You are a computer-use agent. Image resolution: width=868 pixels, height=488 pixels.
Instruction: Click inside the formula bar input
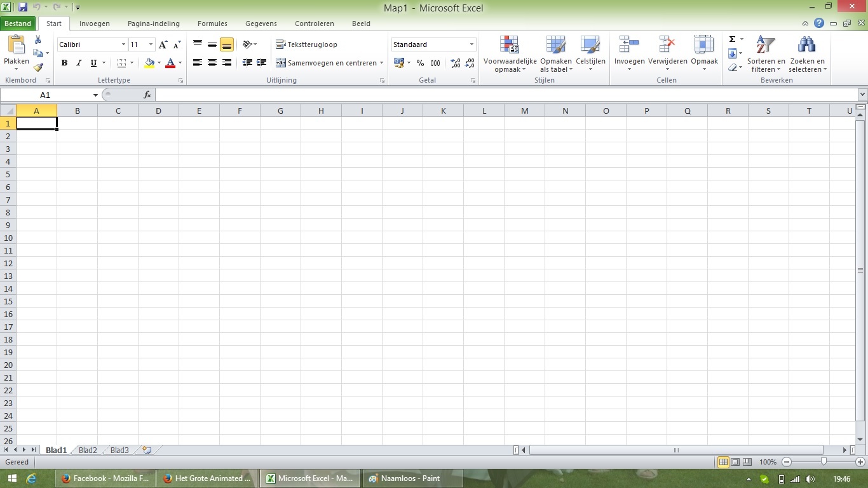[x=506, y=95]
